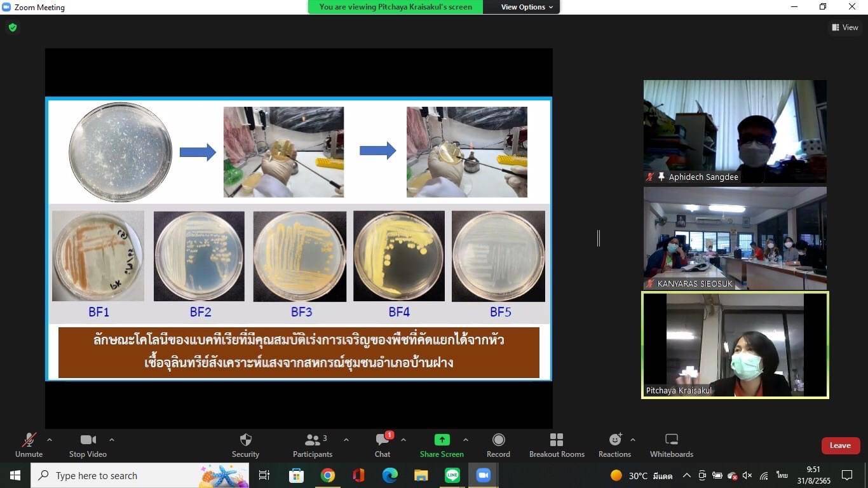Expand the arrow next to Share Screen

(x=466, y=440)
